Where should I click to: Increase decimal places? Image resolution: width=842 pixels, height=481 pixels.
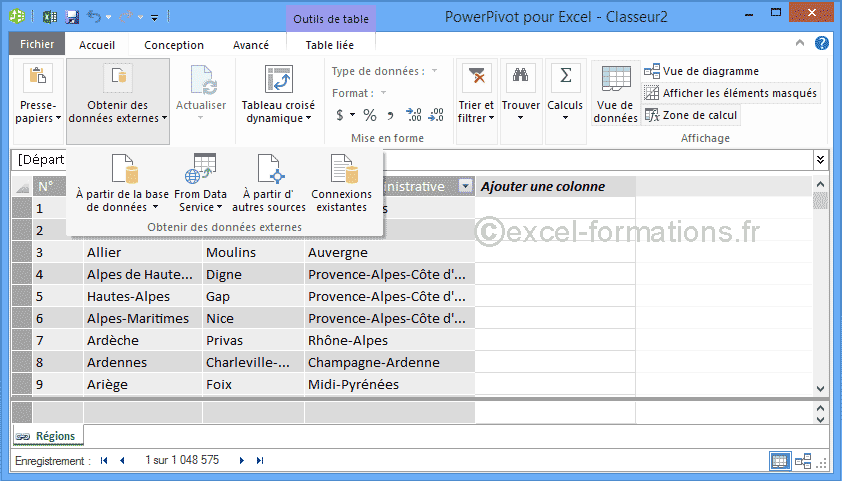coord(413,115)
